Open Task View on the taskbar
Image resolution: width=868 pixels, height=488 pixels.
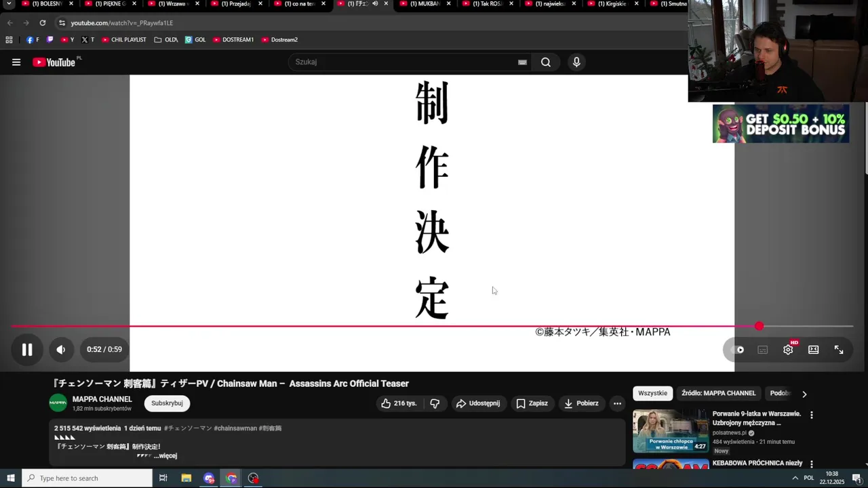click(x=163, y=478)
